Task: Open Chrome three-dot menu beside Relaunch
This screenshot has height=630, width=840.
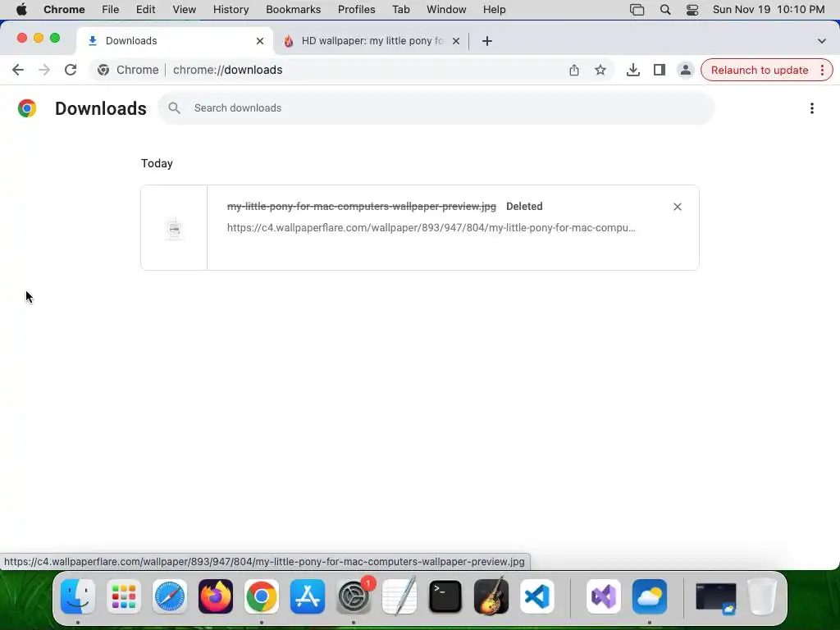Action: coord(822,71)
